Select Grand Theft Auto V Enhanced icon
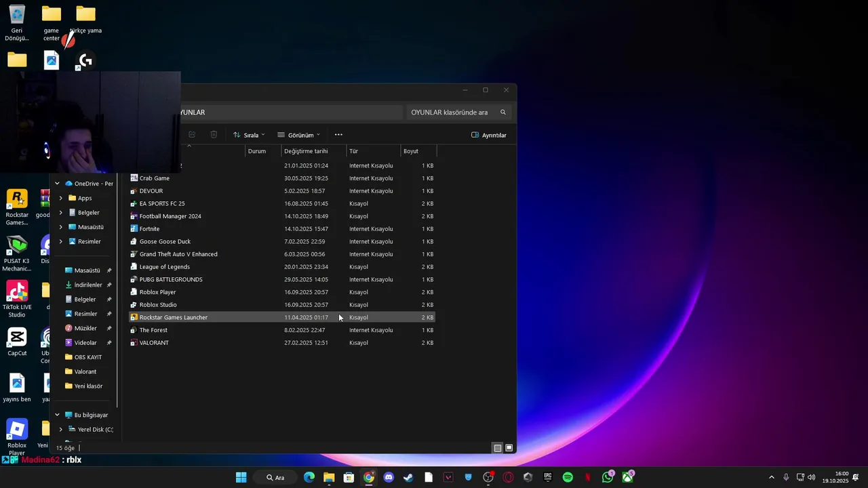This screenshot has height=488, width=868. pyautogui.click(x=134, y=254)
